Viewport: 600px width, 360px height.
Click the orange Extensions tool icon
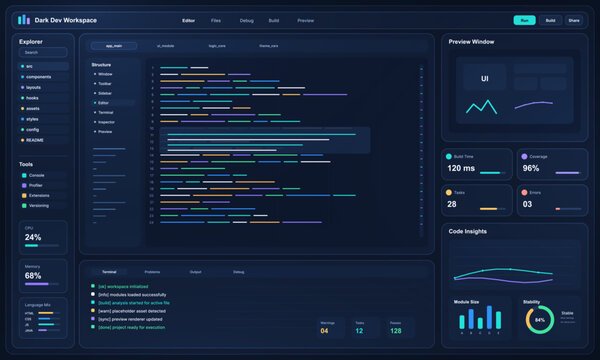click(x=24, y=195)
